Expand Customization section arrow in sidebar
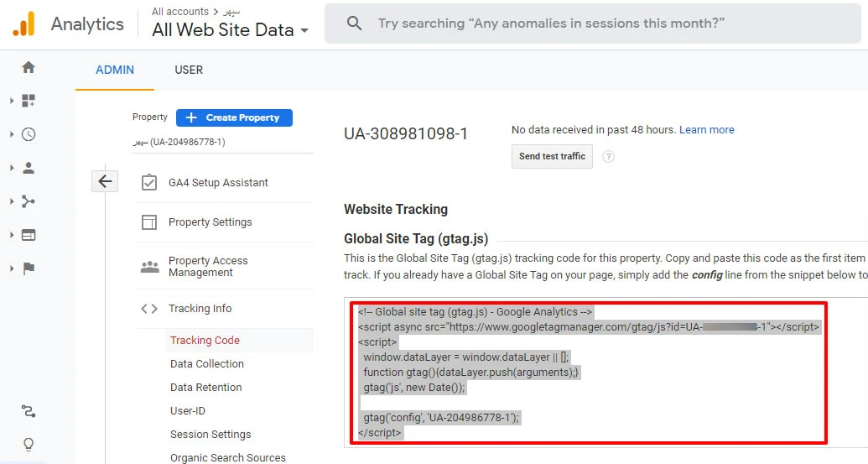The image size is (868, 464). (x=12, y=101)
